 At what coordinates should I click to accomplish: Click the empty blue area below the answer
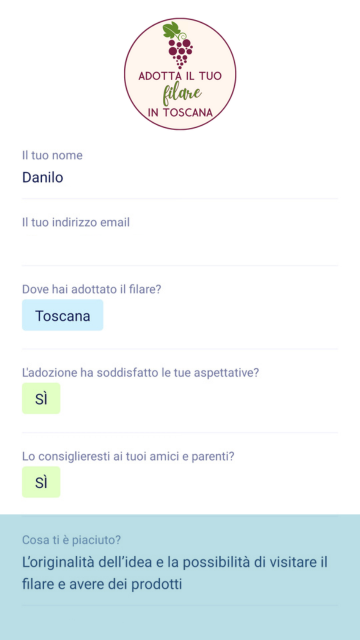180,623
